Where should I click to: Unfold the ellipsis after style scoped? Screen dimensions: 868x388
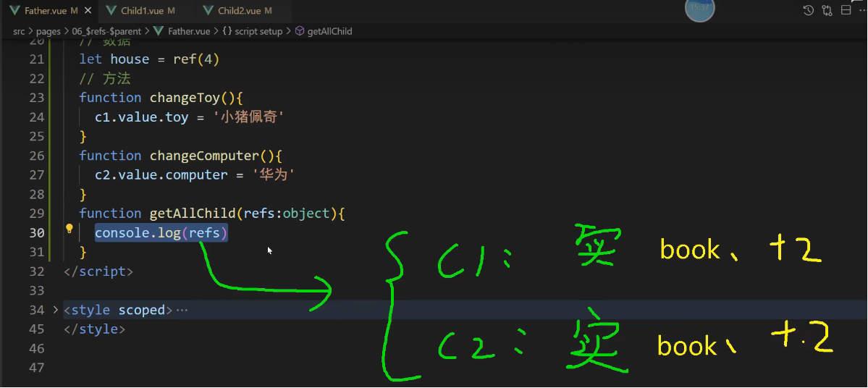click(x=182, y=310)
